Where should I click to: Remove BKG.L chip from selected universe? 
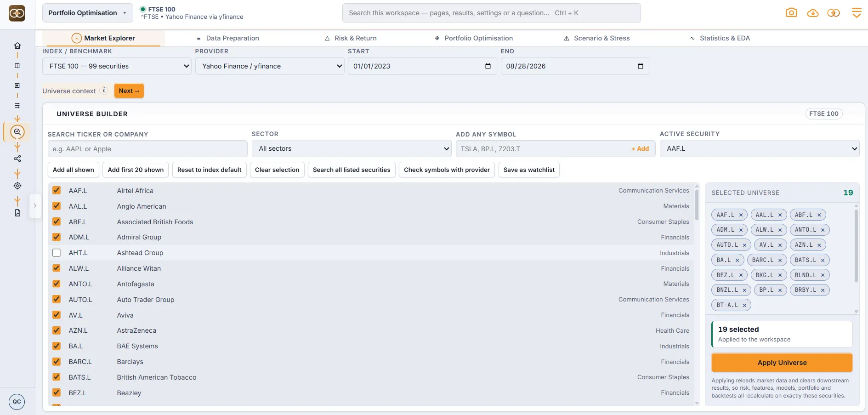pyautogui.click(x=780, y=275)
